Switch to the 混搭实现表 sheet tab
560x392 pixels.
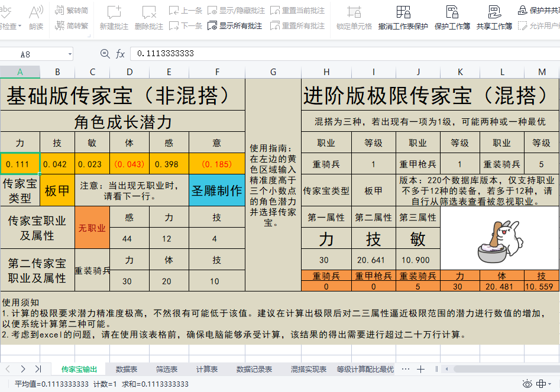click(x=309, y=369)
